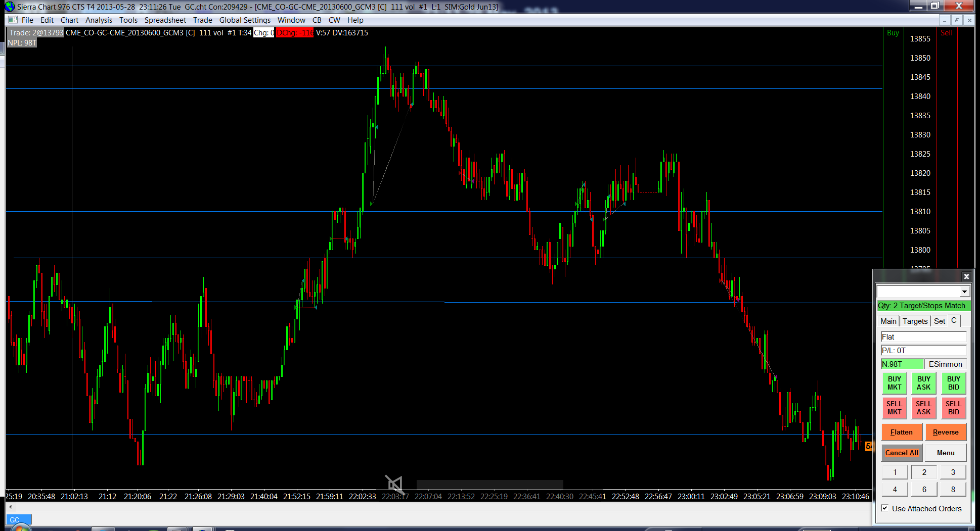This screenshot has width=980, height=531.
Task: Switch to the Main tab
Action: tap(888, 321)
